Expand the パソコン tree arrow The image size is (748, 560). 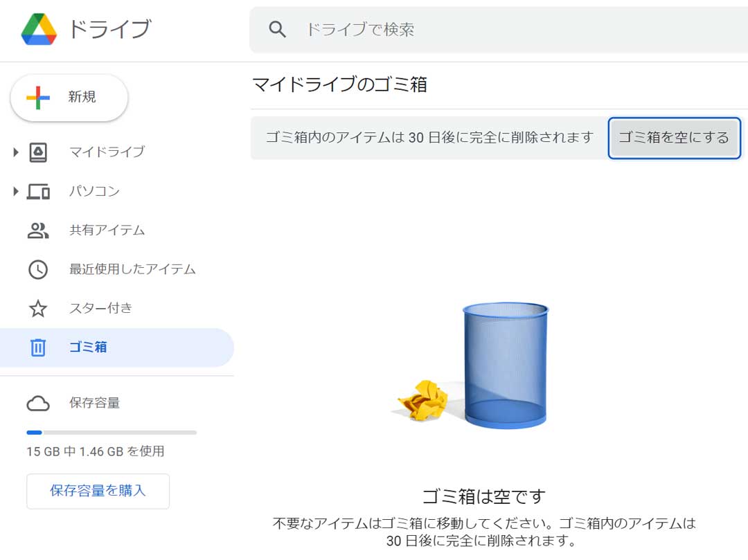pos(16,192)
